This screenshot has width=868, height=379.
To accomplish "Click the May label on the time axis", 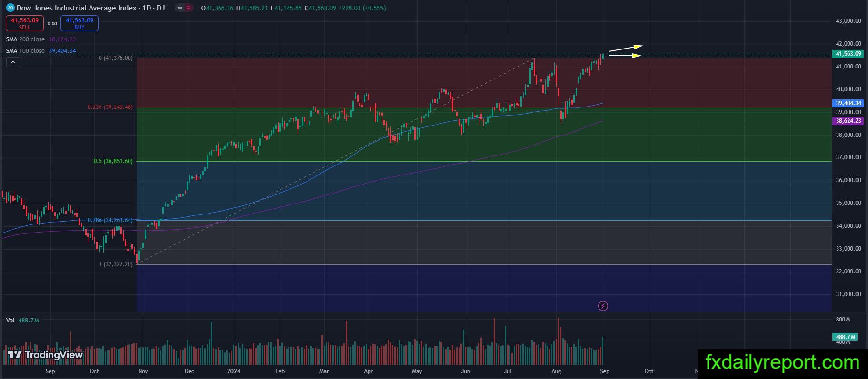I will click(x=417, y=371).
